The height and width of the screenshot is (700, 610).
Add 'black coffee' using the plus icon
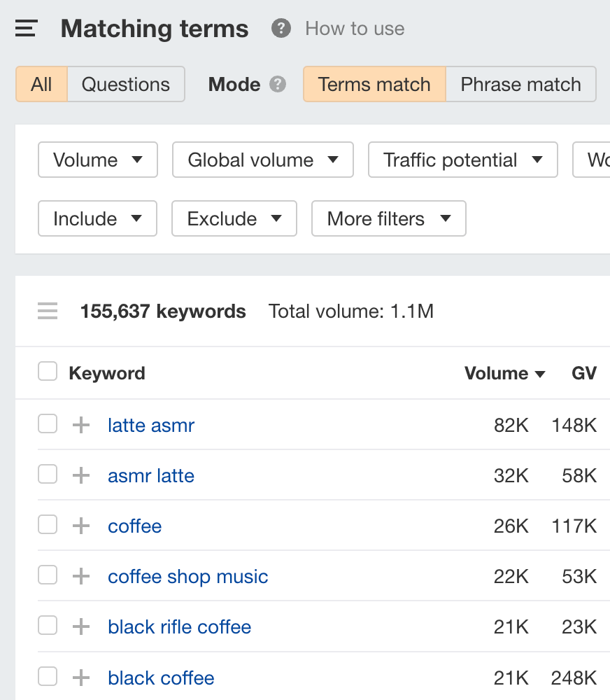[81, 678]
